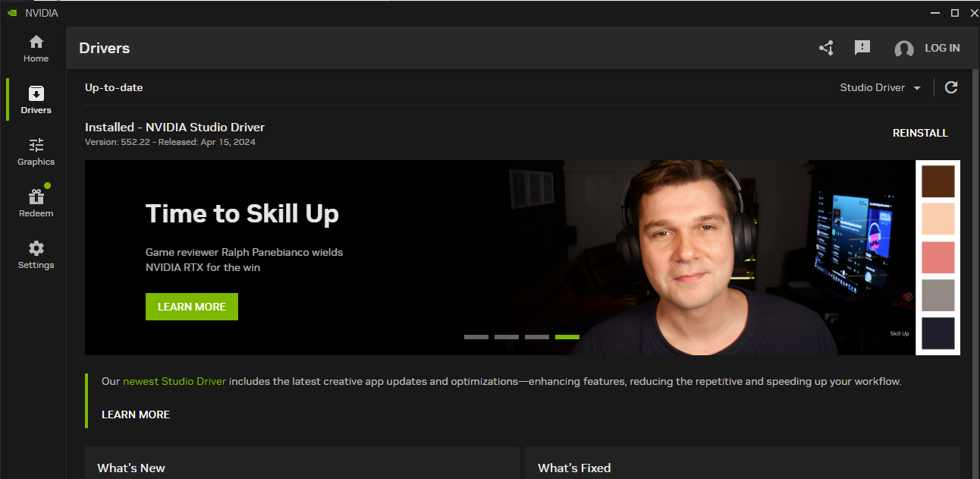The width and height of the screenshot is (980, 479).
Task: Select the Drivers icon in the sidebar
Action: tap(36, 99)
